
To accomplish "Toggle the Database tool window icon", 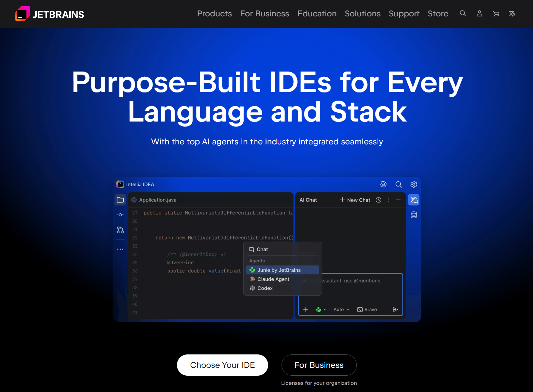I will pos(414,215).
